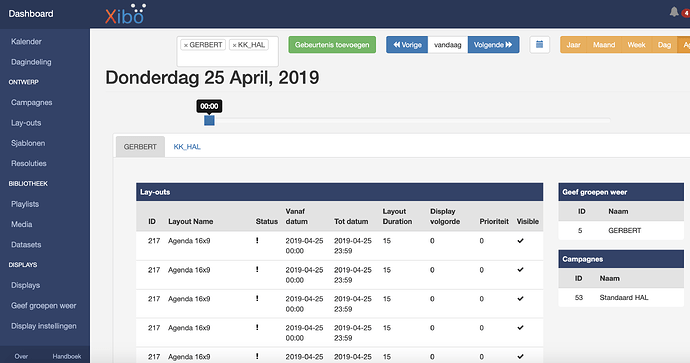Click the Xibo logo
This screenshot has width=690, height=363.
click(125, 14)
